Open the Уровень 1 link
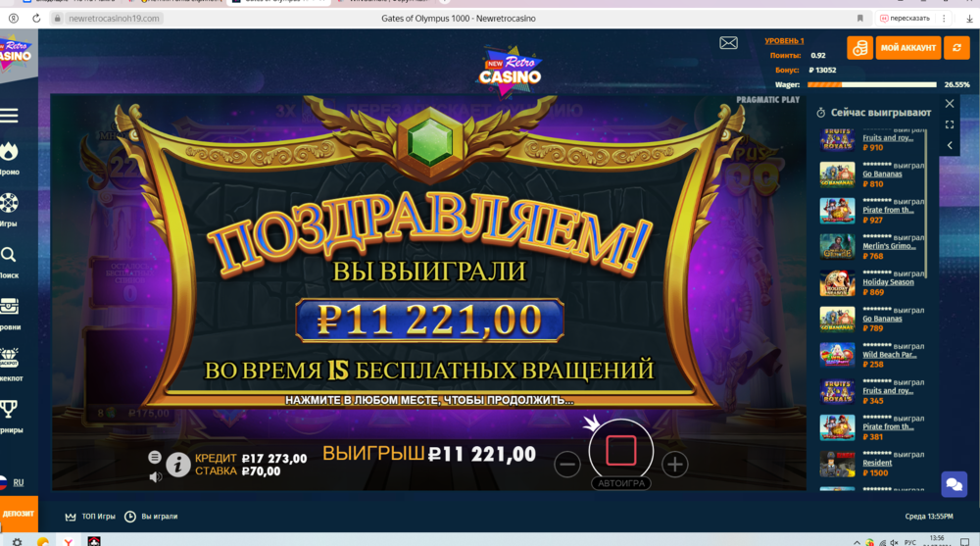 click(784, 40)
